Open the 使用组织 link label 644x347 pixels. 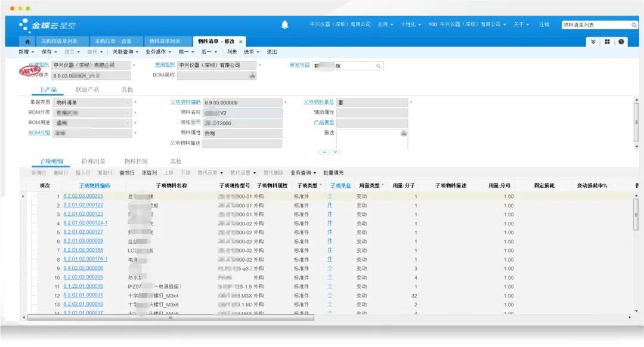pos(165,65)
